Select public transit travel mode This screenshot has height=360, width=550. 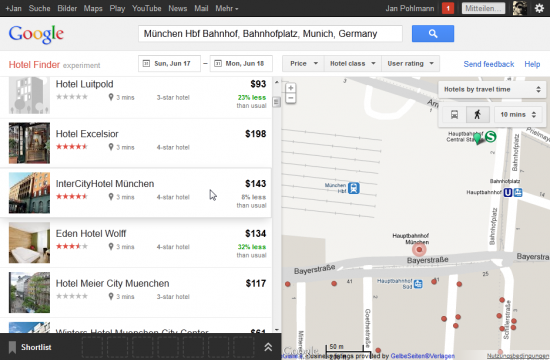(x=454, y=115)
